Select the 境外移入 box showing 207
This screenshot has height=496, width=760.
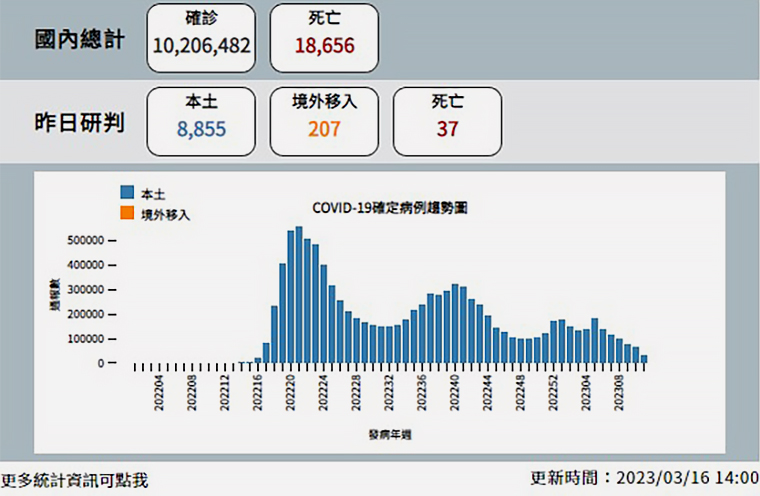[325, 120]
